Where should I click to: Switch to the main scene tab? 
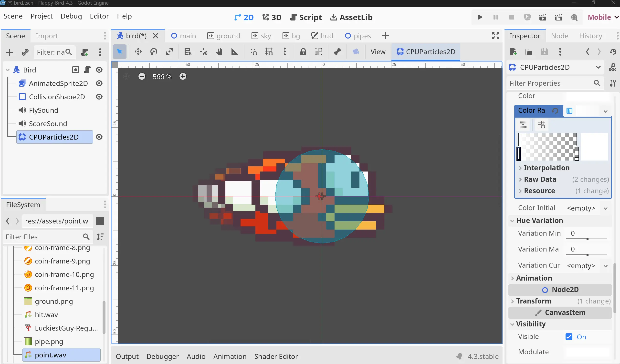[184, 36]
